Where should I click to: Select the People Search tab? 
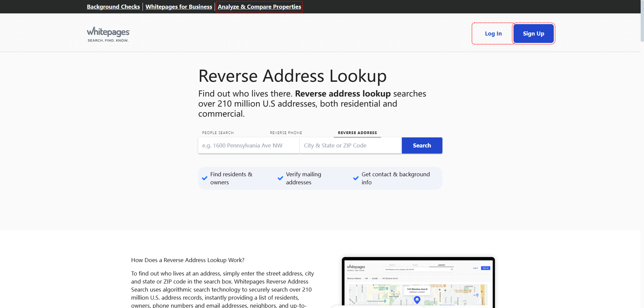pos(218,133)
